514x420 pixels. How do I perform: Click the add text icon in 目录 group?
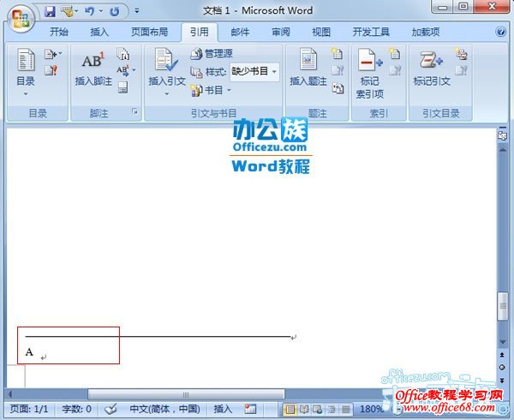coord(52,54)
